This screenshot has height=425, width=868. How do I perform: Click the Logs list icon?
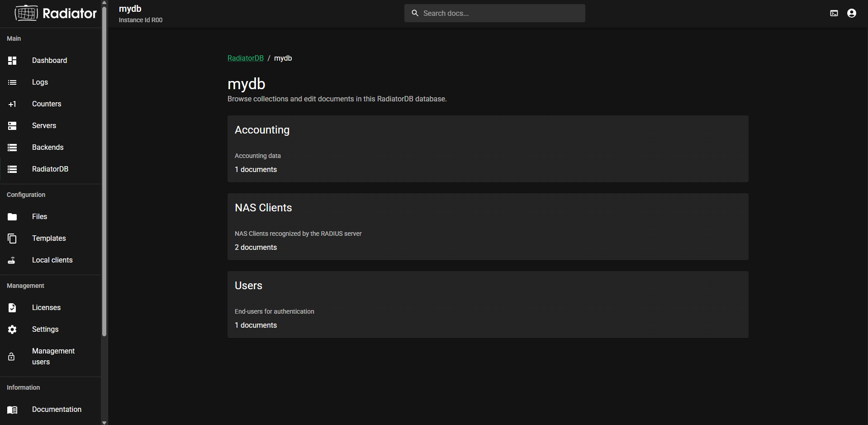[x=12, y=82]
